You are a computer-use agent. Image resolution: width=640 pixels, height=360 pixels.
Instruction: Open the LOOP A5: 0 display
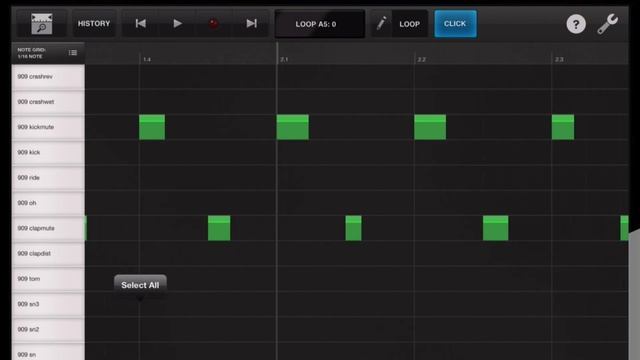pos(320,24)
